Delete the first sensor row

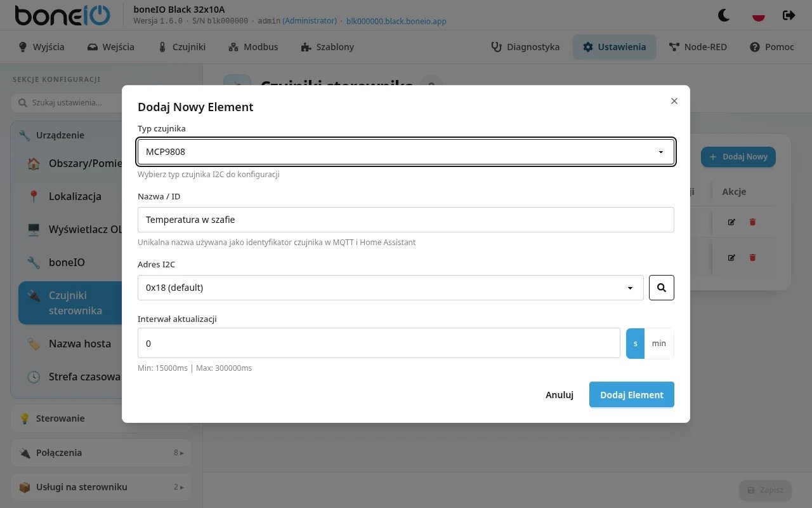point(753,222)
